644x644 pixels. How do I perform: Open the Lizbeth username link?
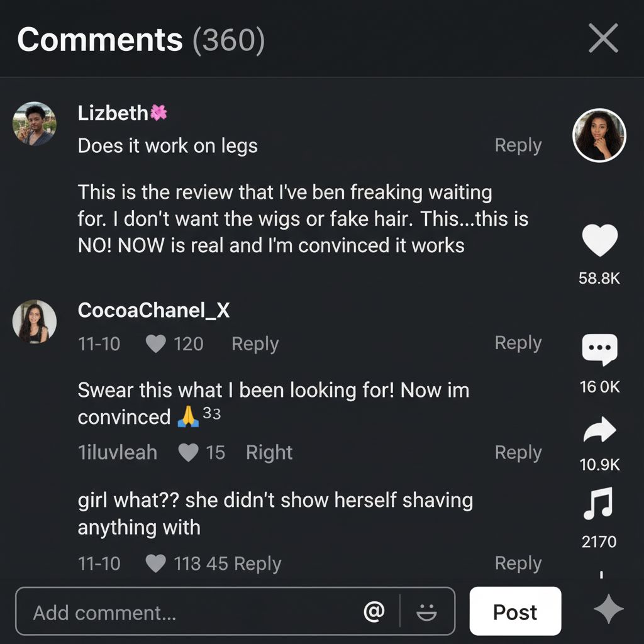click(x=113, y=113)
